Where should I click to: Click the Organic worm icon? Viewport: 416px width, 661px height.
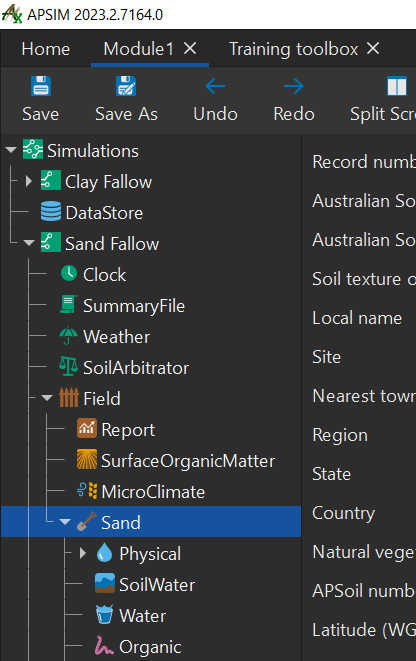[104, 645]
